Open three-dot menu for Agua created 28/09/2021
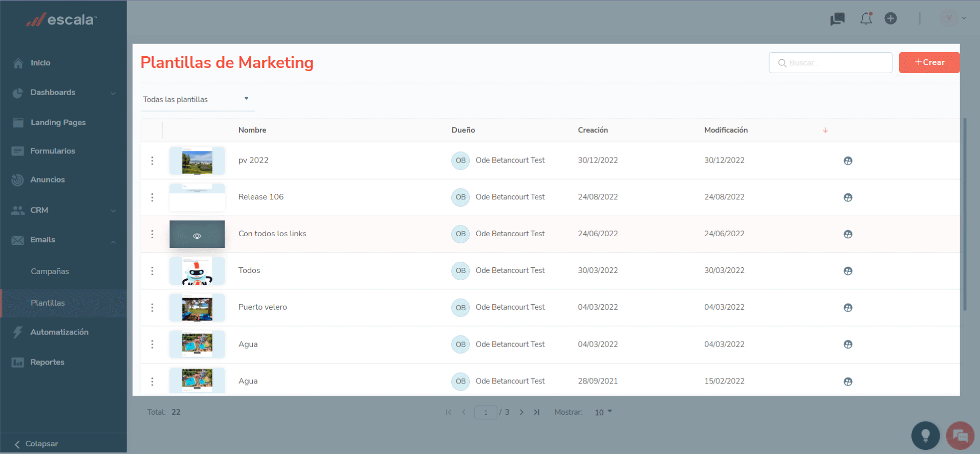This screenshot has width=980, height=454. 152,381
